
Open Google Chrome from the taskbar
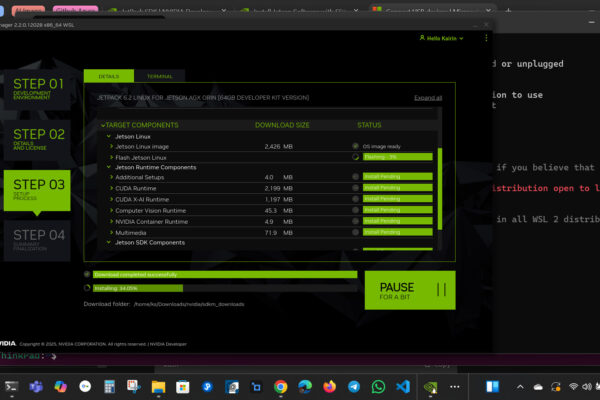point(281,386)
